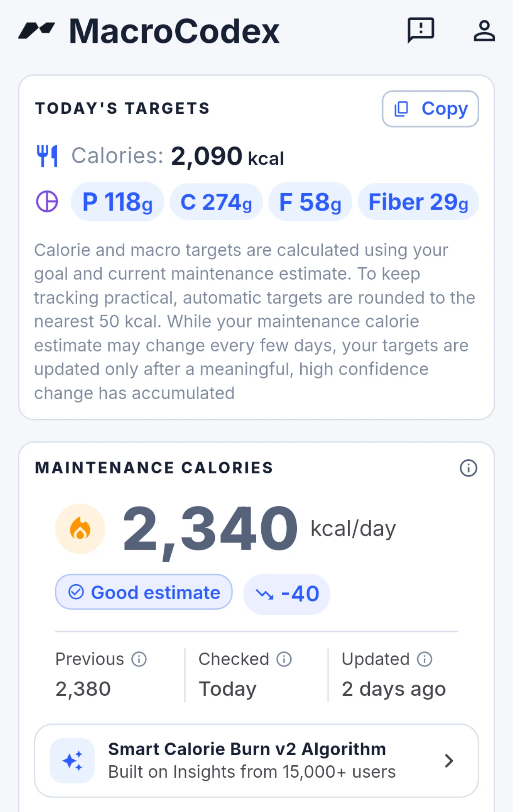Show info for the Checked status
This screenshot has height=812, width=513.
click(x=284, y=659)
